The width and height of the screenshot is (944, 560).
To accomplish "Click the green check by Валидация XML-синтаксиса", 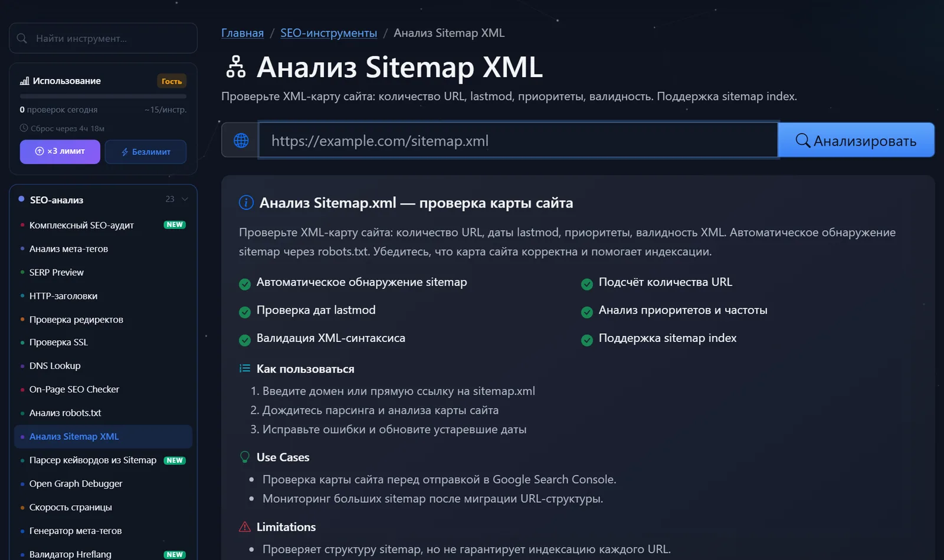I will pyautogui.click(x=245, y=340).
